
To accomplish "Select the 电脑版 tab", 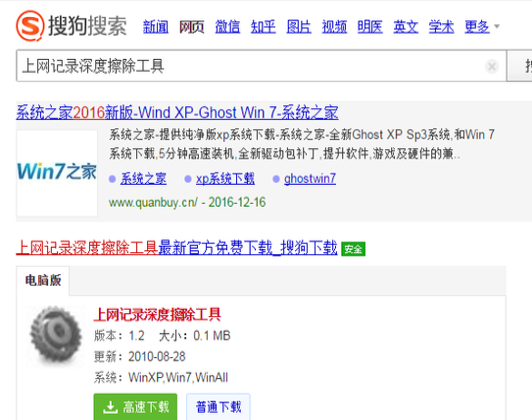I will pyautogui.click(x=43, y=281).
